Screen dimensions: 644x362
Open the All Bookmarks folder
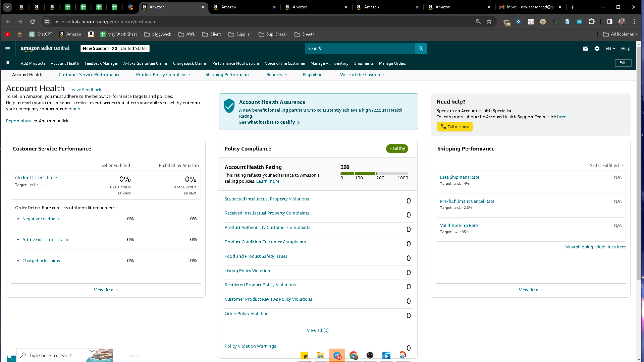620,34
